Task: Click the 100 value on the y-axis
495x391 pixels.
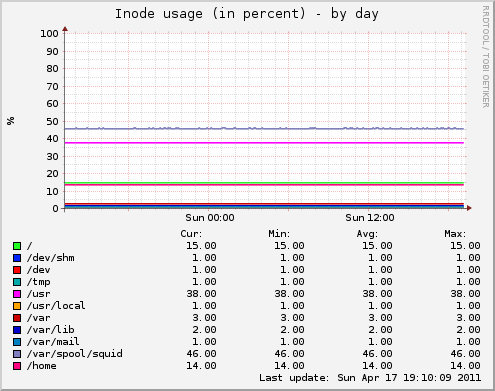Action: click(49, 34)
